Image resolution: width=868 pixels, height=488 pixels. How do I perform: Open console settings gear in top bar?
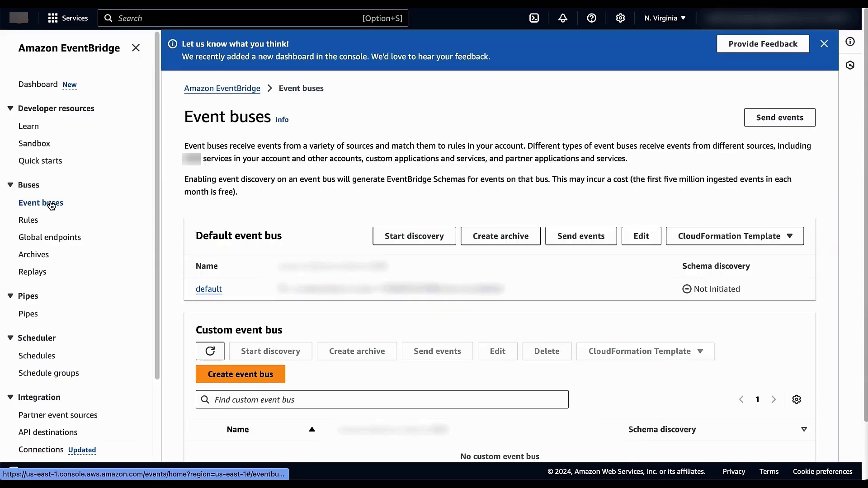click(x=620, y=18)
